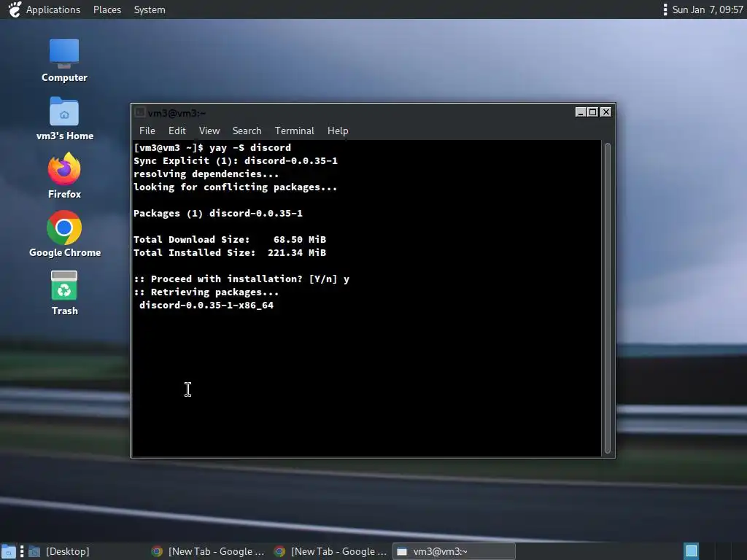Image resolution: width=747 pixels, height=560 pixels.
Task: Click the 'discord-0.0.35-1-x86_64' download line
Action: tap(206, 306)
